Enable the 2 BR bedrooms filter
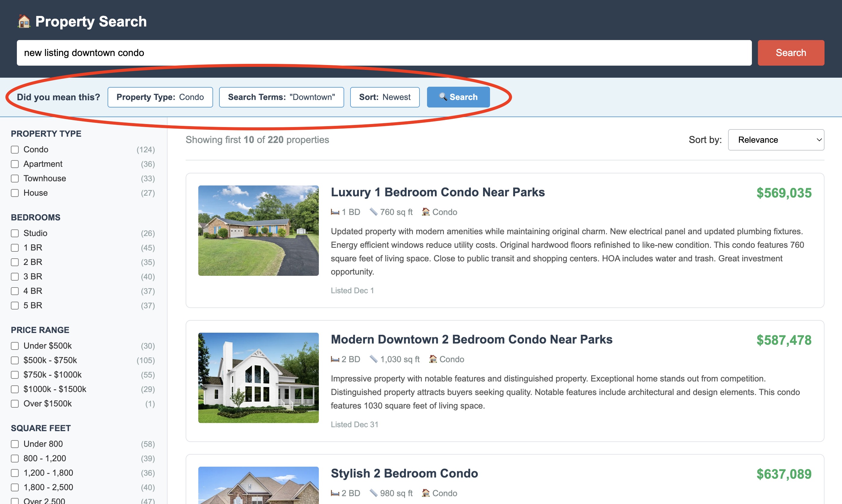Viewport: 842px width, 504px height. (15, 262)
